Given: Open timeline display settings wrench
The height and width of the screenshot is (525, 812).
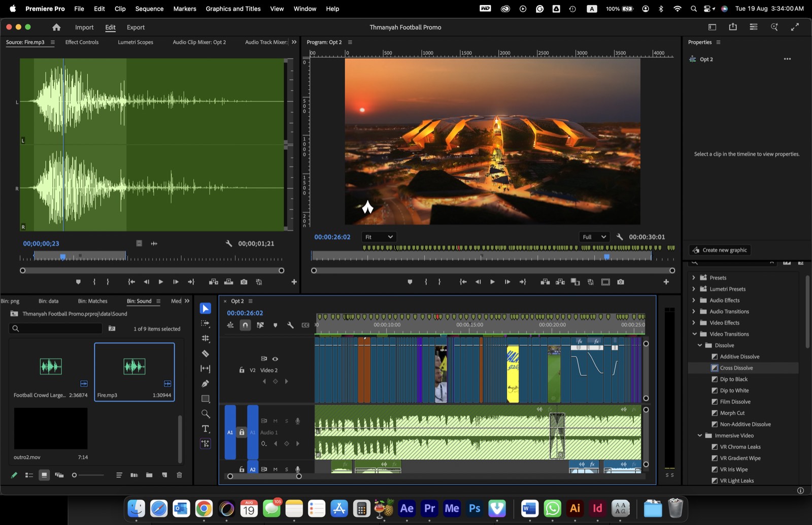Looking at the screenshot, I should [290, 325].
